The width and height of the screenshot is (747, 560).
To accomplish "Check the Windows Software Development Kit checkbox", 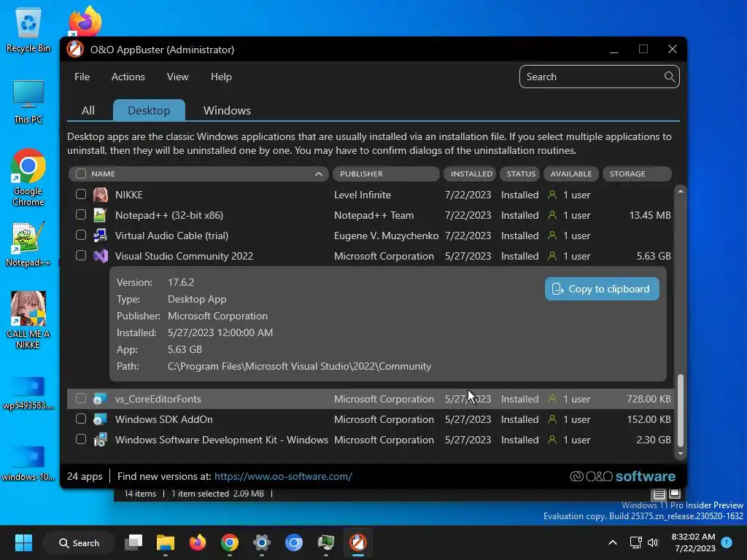I will tap(81, 439).
